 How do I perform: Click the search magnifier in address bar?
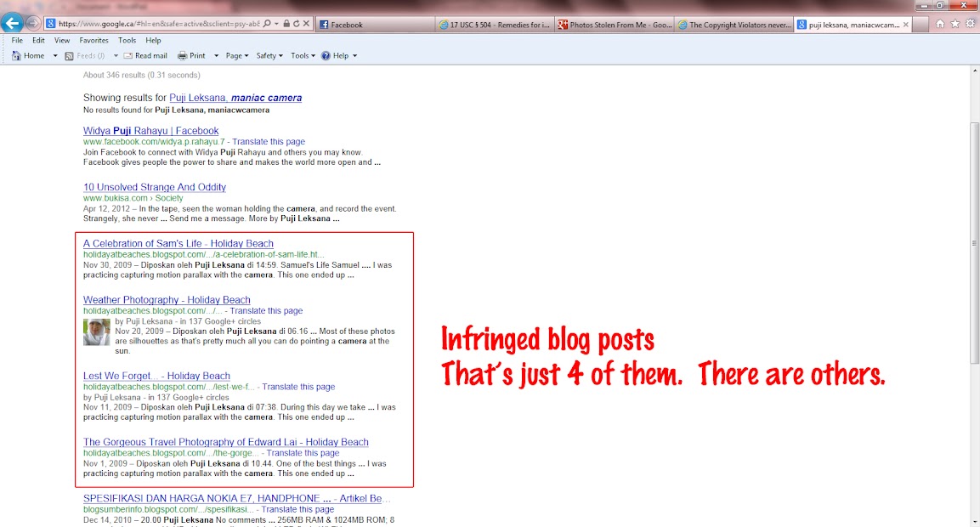pos(267,24)
